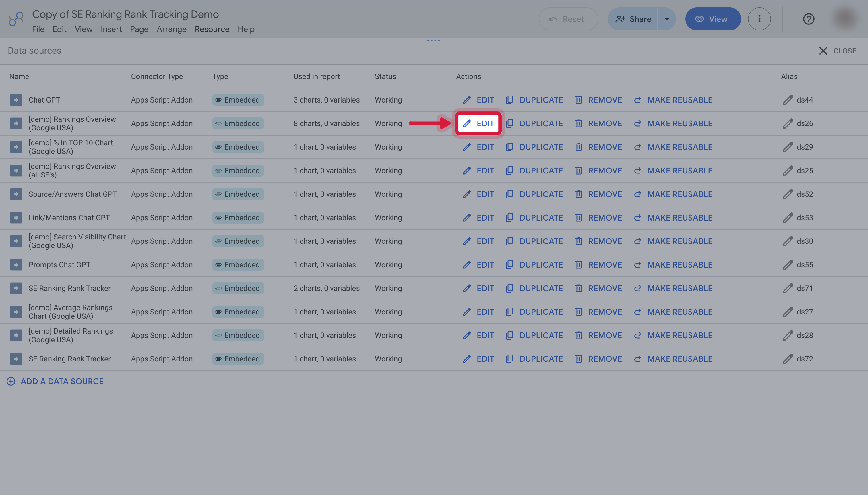Open the Resource menu

(x=212, y=29)
